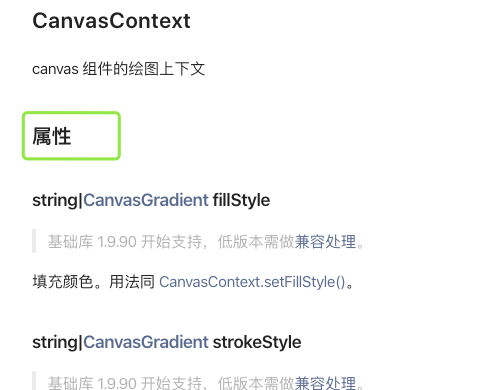Click the 1.9.90 version number under fillStyle

tap(117, 242)
